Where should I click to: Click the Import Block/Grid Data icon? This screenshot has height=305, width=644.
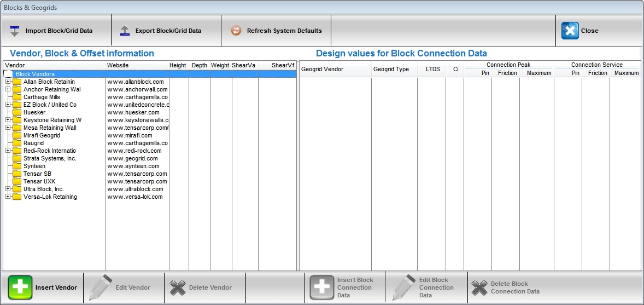pyautogui.click(x=15, y=31)
